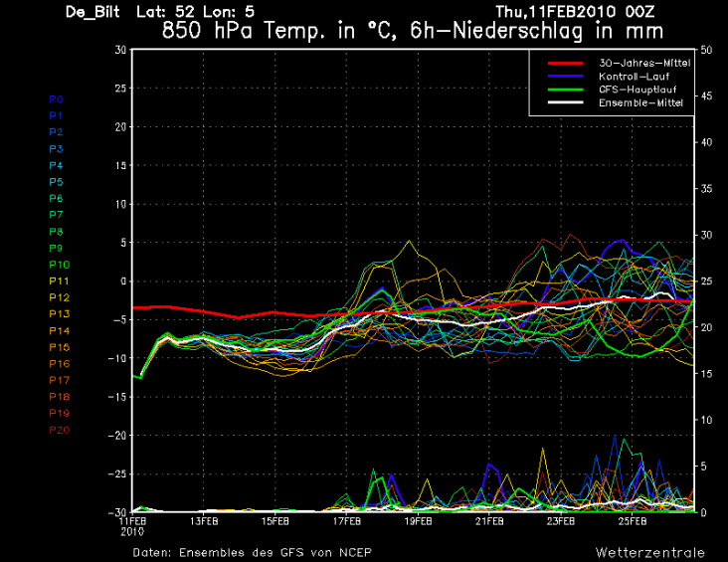Screen dimensions: 728x562
Task: Click the white Ensemble-Mittel legend line
Action: coord(566,102)
